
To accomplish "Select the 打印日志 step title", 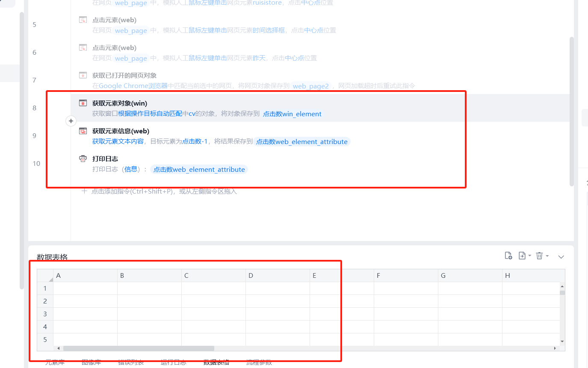I will [x=105, y=159].
